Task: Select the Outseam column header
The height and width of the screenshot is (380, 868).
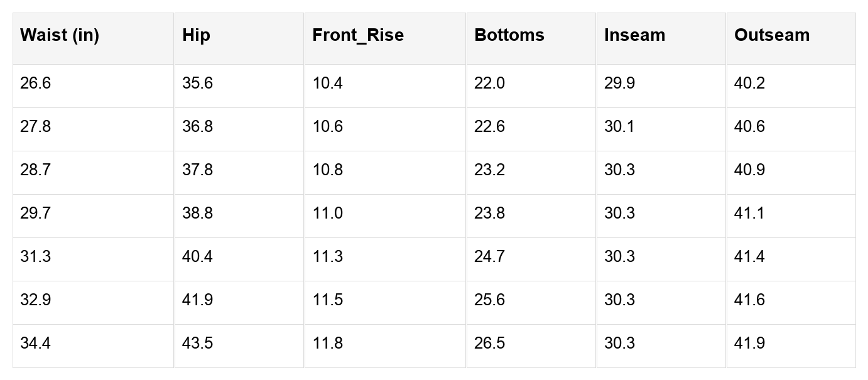Action: point(791,38)
